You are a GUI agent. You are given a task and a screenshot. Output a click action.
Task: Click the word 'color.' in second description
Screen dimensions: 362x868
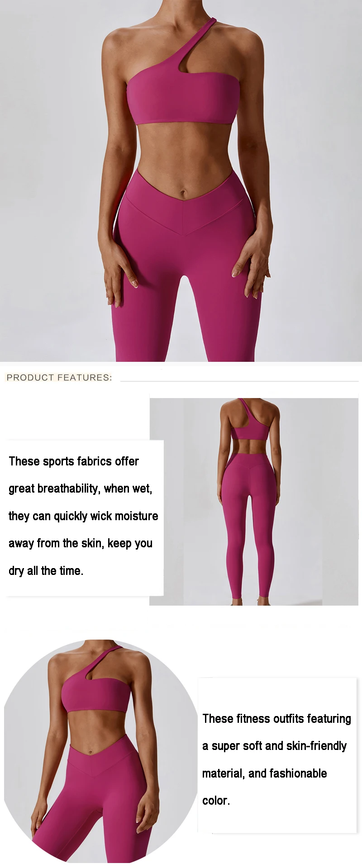tap(216, 801)
